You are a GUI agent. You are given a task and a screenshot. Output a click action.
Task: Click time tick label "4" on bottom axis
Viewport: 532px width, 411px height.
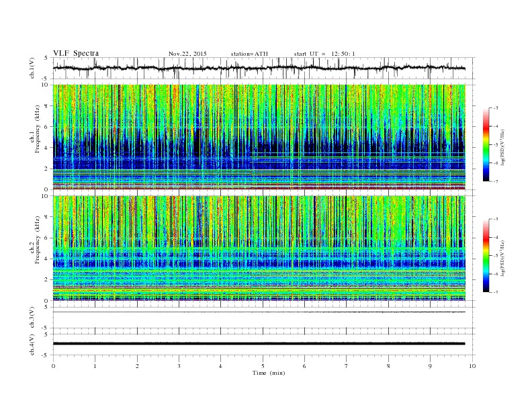(x=220, y=366)
